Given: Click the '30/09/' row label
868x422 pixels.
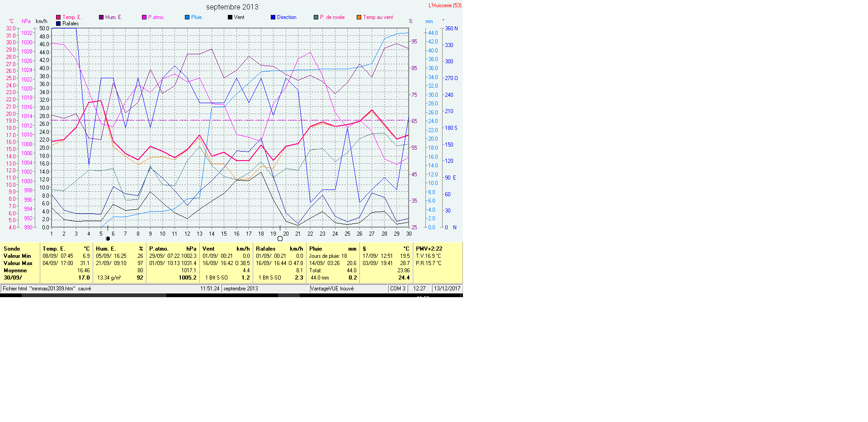Looking at the screenshot, I should 13,278.
